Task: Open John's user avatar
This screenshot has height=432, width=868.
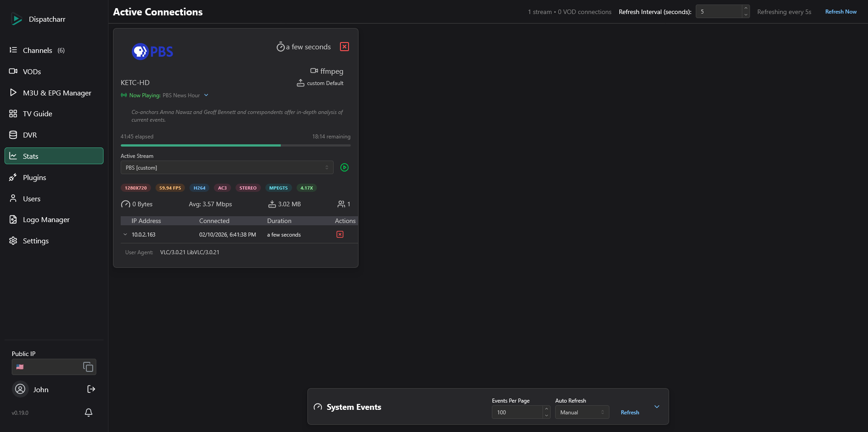Action: [x=20, y=389]
